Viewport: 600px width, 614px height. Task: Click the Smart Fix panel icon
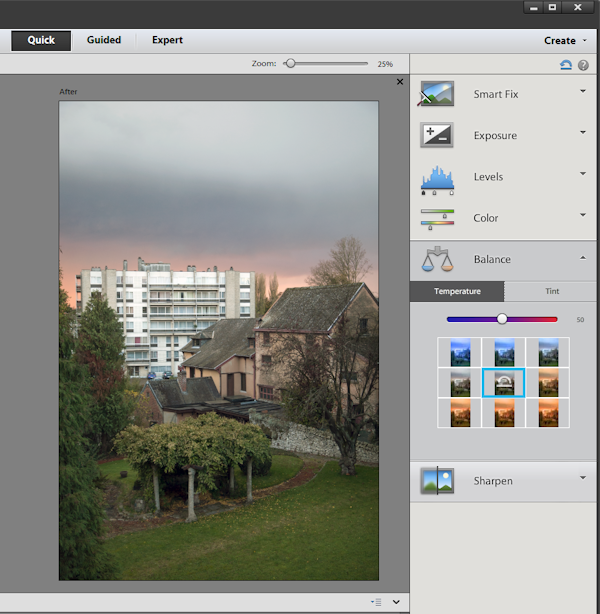[437, 95]
